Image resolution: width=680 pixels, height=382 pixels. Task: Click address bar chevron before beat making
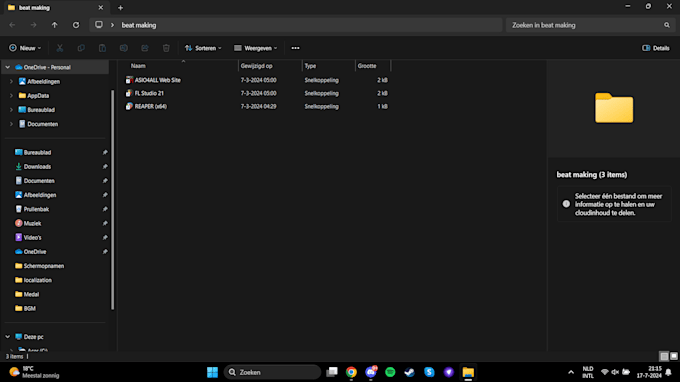[x=112, y=25]
